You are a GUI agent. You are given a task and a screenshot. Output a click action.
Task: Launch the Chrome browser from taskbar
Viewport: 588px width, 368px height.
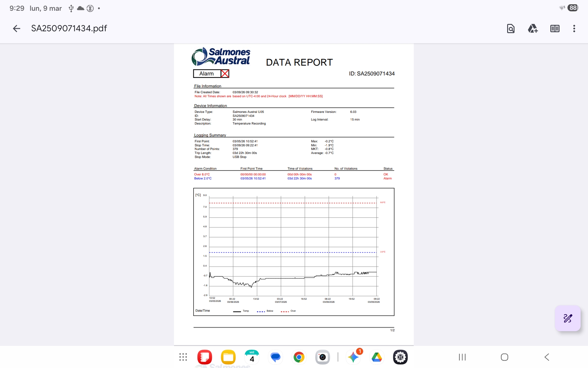pyautogui.click(x=299, y=357)
